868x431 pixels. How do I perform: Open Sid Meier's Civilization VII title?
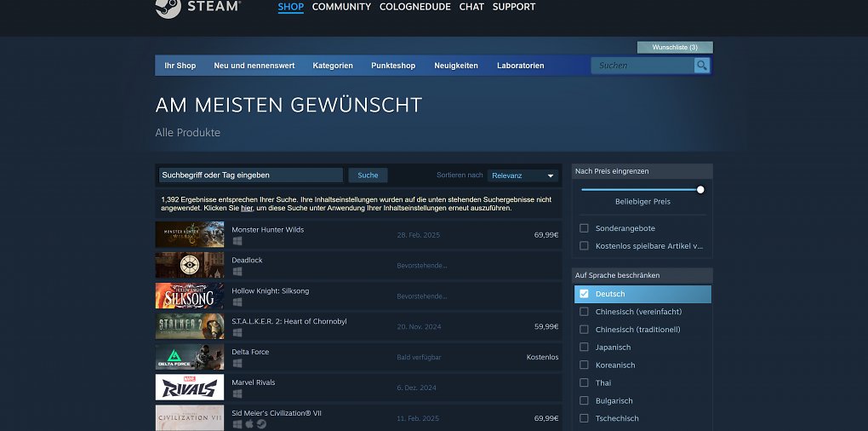(277, 413)
